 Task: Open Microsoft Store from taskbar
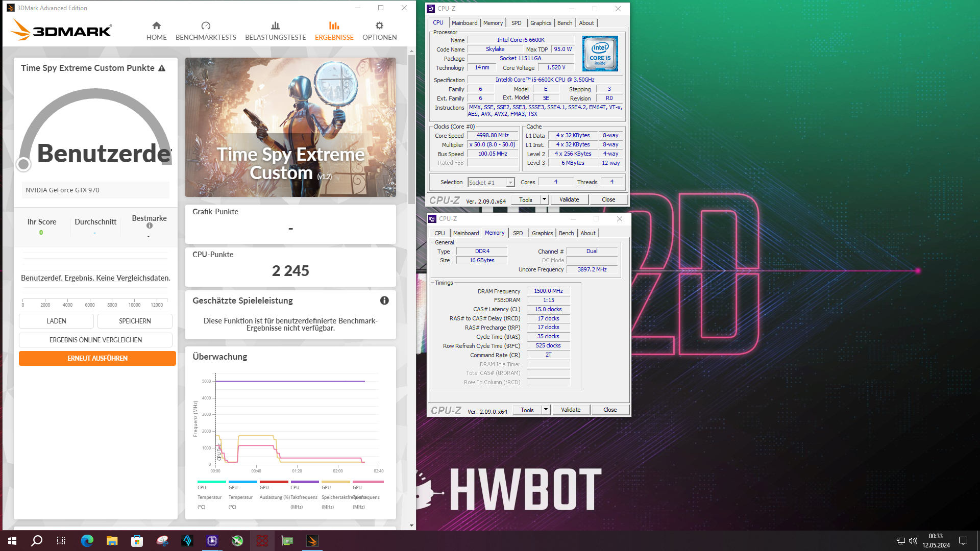[x=137, y=541]
